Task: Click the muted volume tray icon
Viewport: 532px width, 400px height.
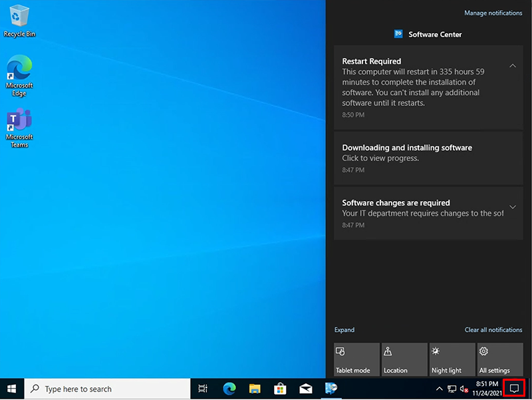Action: pos(464,389)
